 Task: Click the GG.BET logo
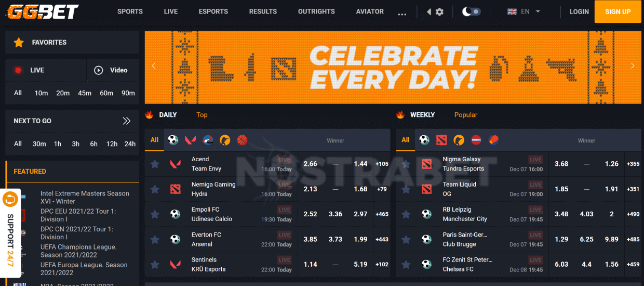tap(42, 11)
